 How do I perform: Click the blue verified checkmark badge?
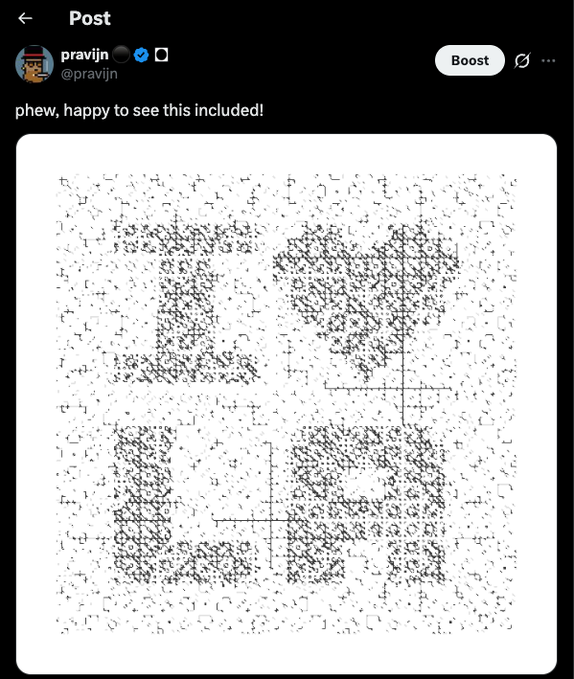click(141, 55)
